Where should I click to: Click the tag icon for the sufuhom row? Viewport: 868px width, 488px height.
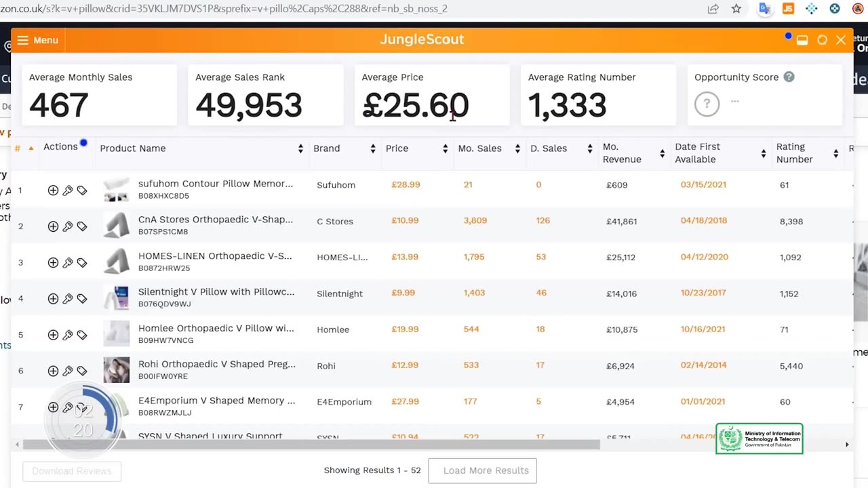pyautogui.click(x=82, y=190)
